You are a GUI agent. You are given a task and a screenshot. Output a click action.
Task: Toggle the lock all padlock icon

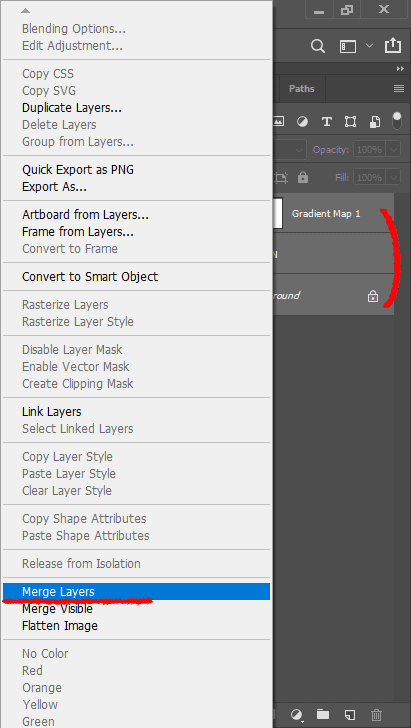click(303, 177)
